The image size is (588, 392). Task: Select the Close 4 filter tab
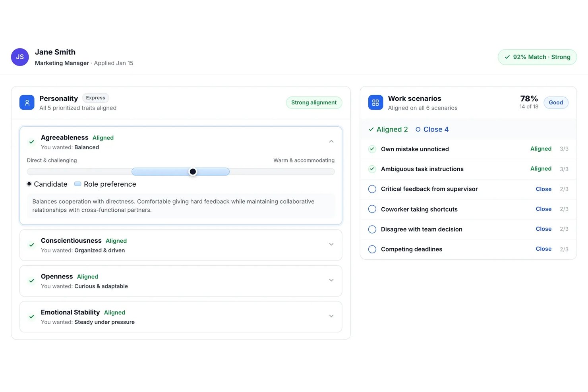(x=432, y=129)
